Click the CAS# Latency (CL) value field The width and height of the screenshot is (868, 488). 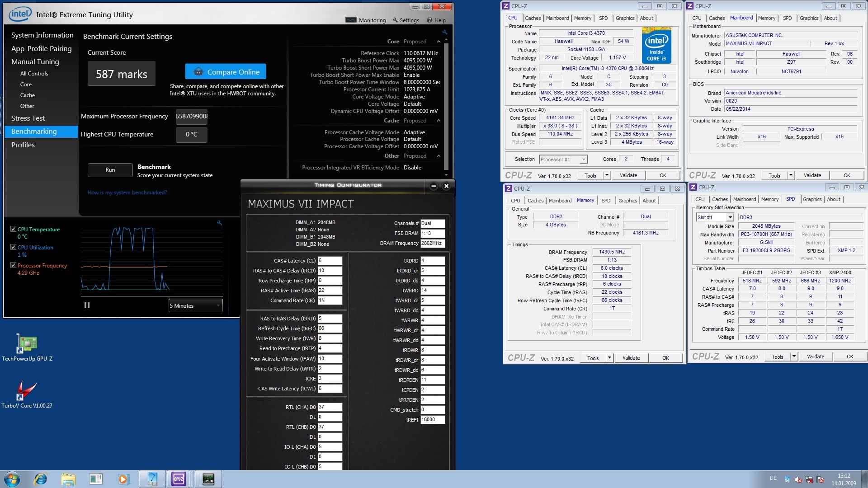pyautogui.click(x=330, y=261)
